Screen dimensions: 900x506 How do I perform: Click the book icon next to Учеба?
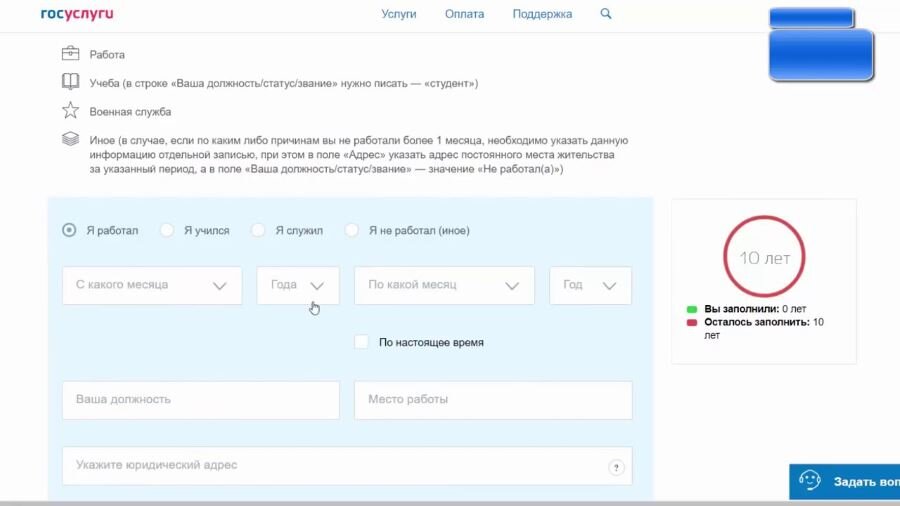click(x=71, y=81)
